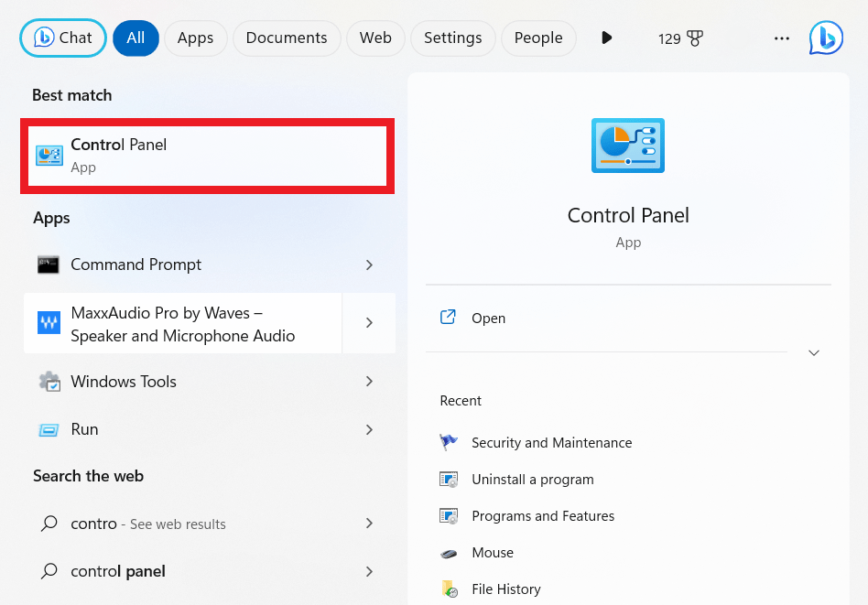The height and width of the screenshot is (605, 868).
Task: Click the Command Prompt app icon
Action: (x=49, y=265)
